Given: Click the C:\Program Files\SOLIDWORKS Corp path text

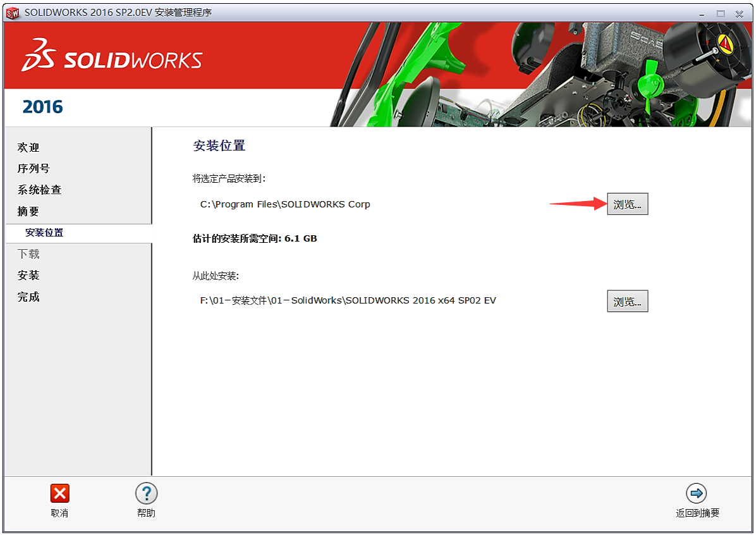Looking at the screenshot, I should click(285, 204).
